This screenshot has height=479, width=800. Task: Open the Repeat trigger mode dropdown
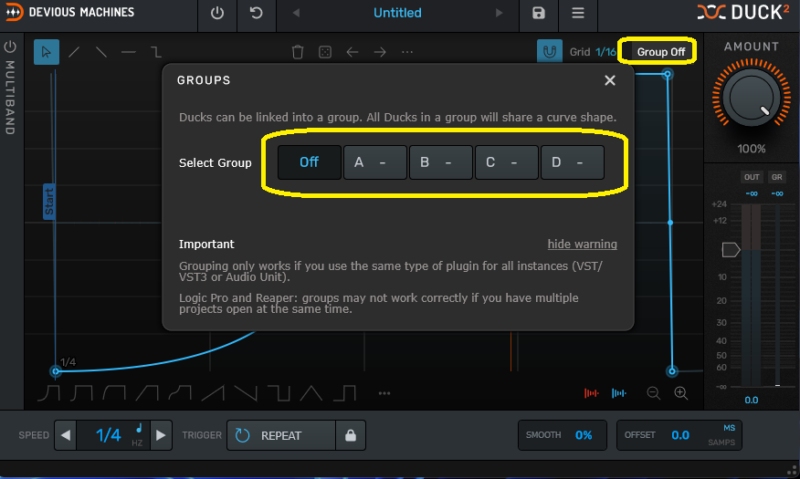click(280, 436)
